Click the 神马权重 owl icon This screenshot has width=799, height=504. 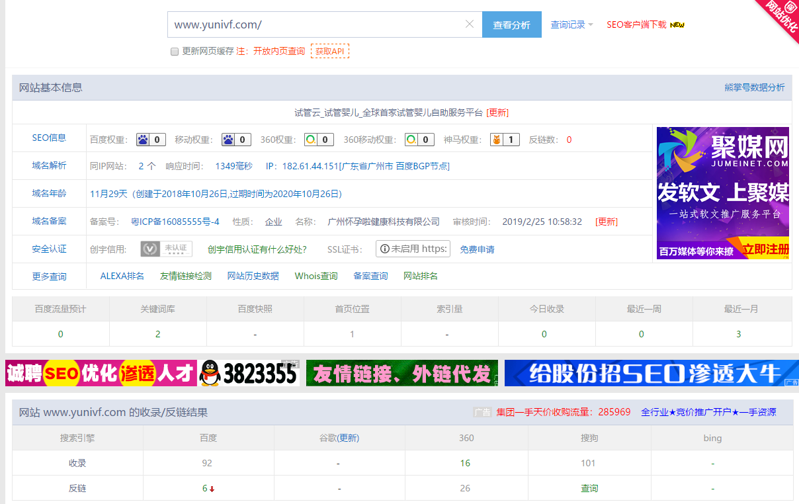[x=496, y=140]
